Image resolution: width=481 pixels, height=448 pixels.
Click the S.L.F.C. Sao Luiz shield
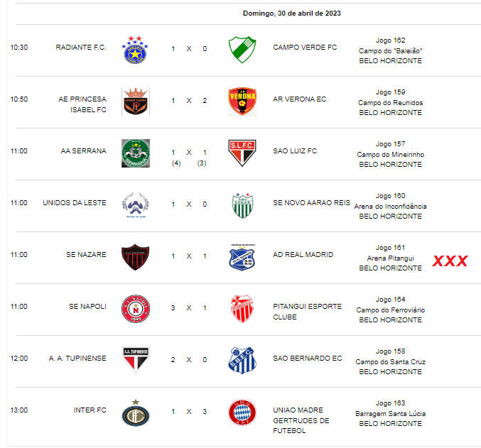[242, 153]
